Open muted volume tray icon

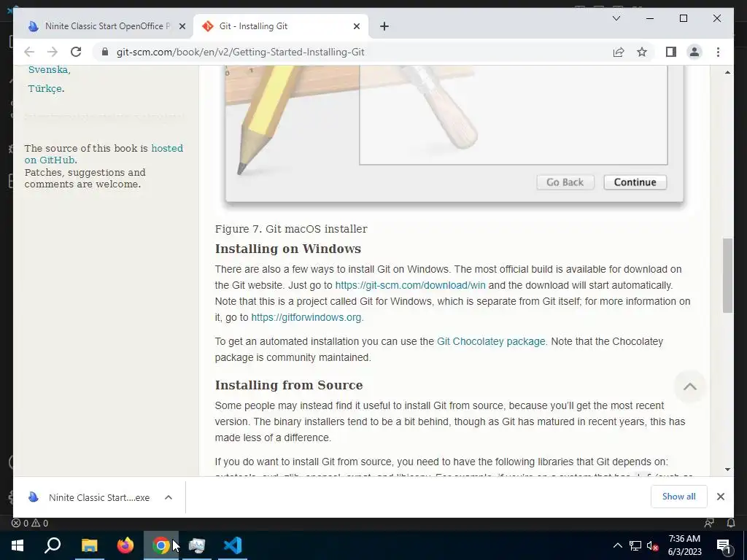(653, 545)
